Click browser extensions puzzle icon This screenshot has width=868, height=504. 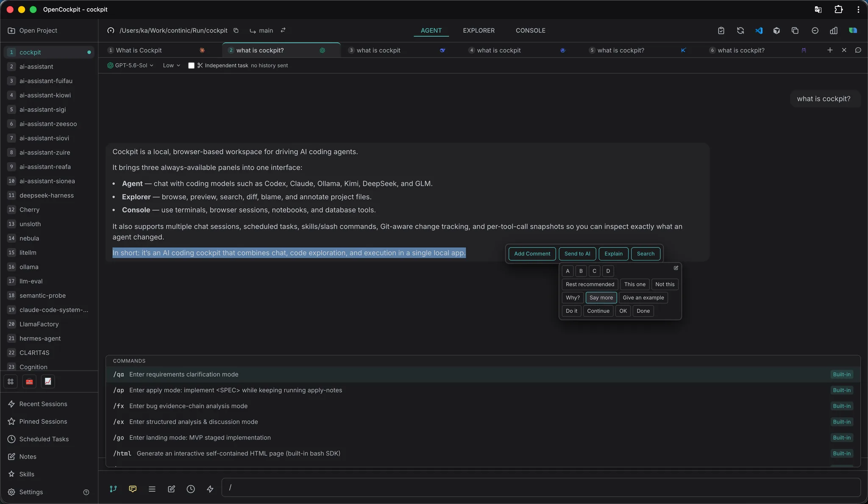[838, 9]
